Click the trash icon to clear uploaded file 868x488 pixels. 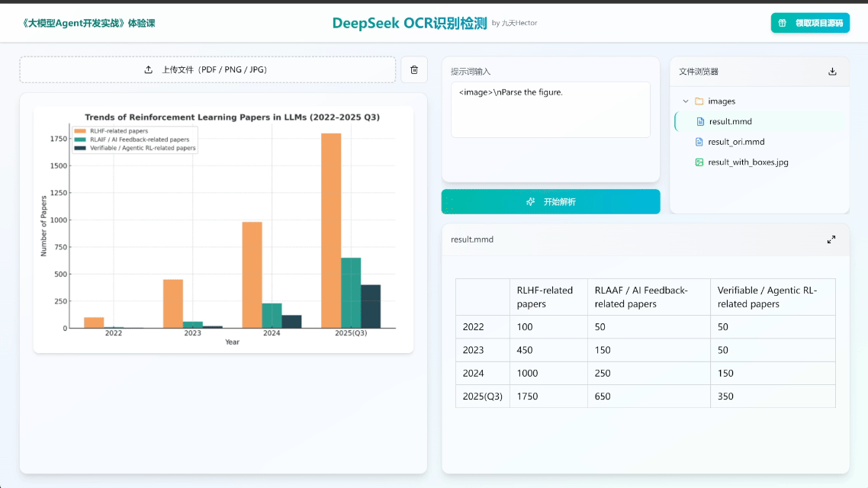414,69
